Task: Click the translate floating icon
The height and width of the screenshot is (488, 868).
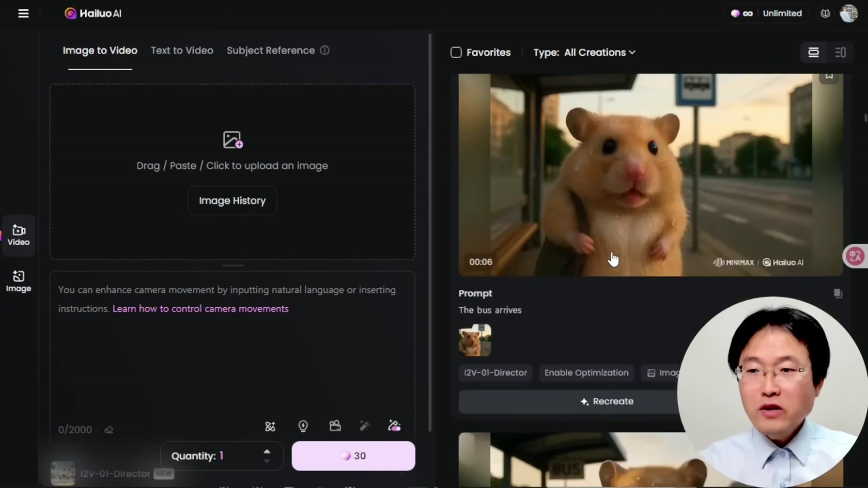Action: tap(855, 256)
